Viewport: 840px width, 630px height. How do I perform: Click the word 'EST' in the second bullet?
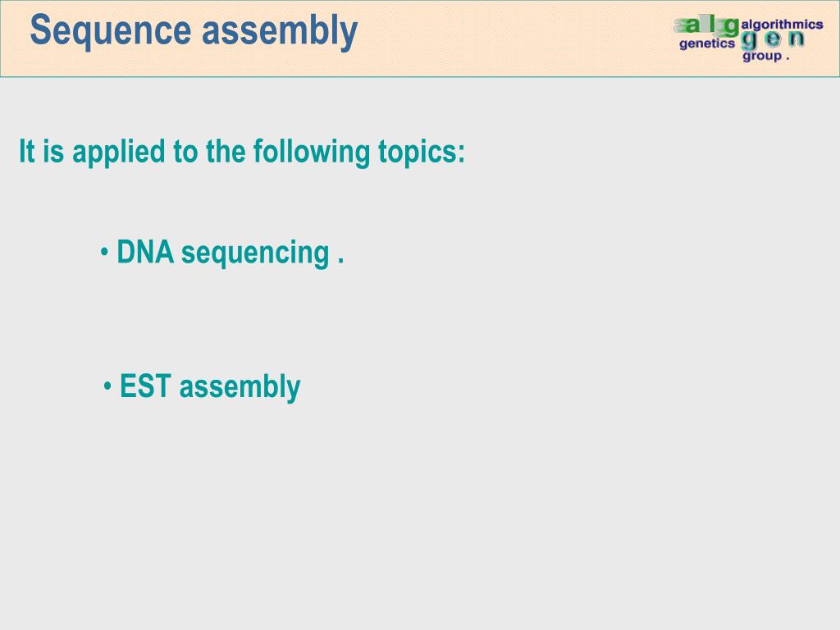pos(145,386)
